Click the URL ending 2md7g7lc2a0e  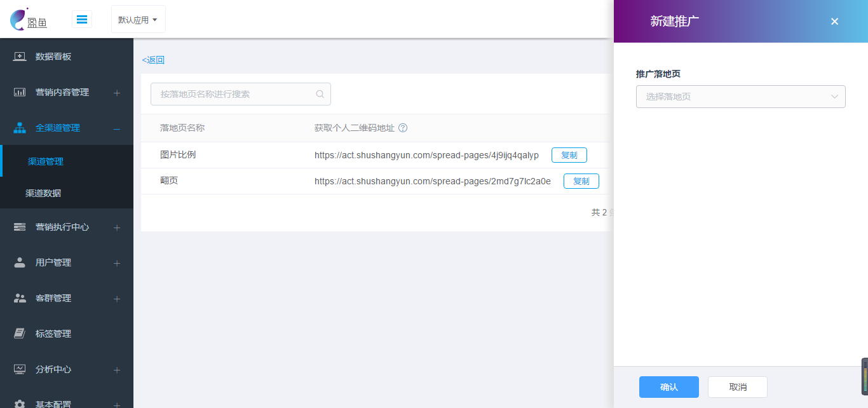433,181
